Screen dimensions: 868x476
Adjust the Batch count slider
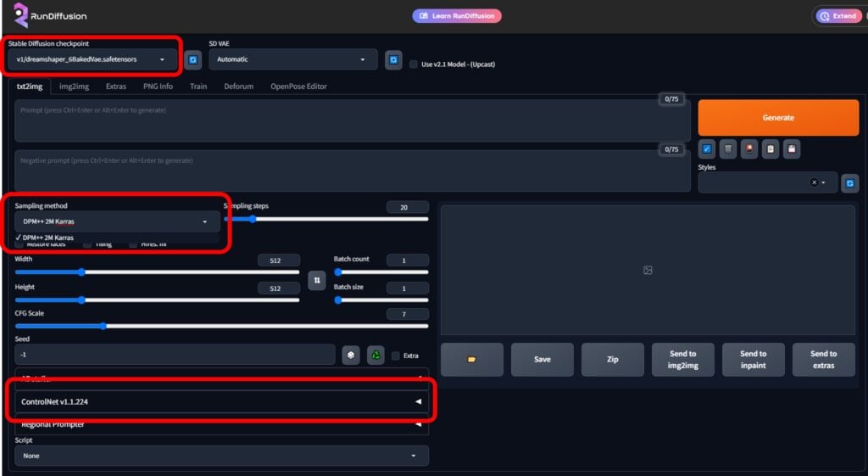pyautogui.click(x=381, y=272)
